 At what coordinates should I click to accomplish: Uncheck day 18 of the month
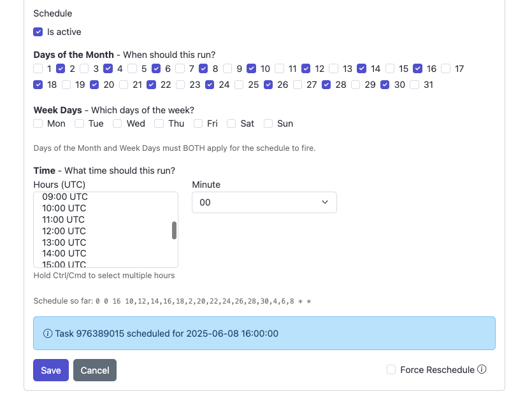(38, 85)
